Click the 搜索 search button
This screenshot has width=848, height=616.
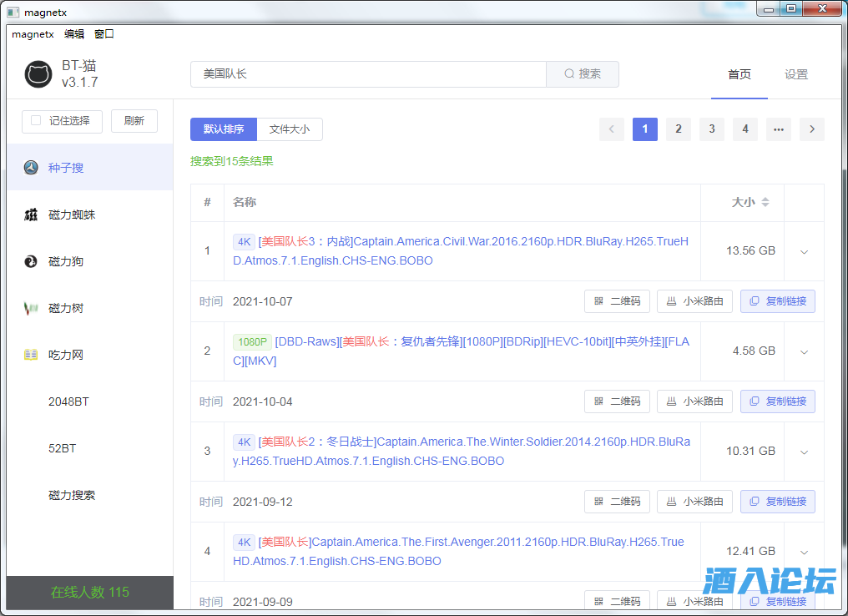tap(583, 73)
